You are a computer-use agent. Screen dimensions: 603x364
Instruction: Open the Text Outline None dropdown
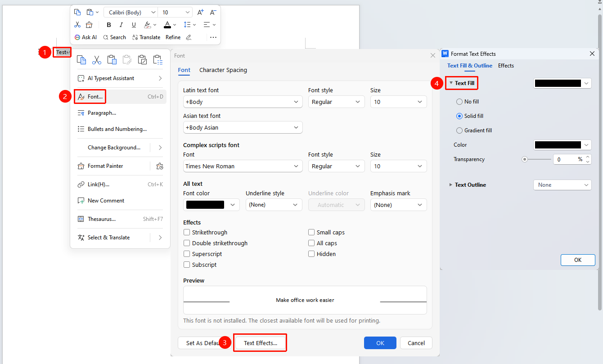[562, 185]
